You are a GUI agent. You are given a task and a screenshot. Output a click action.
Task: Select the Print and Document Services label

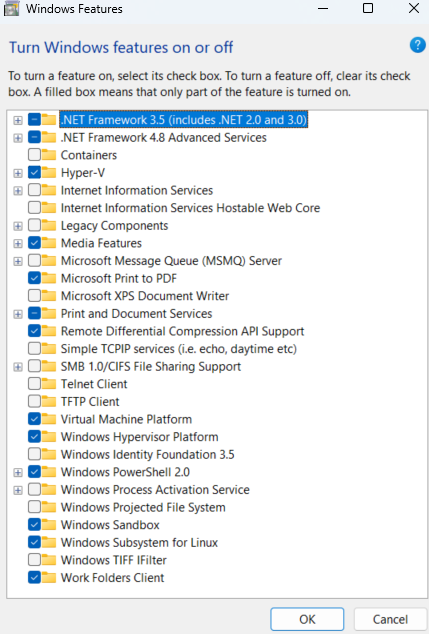(136, 313)
